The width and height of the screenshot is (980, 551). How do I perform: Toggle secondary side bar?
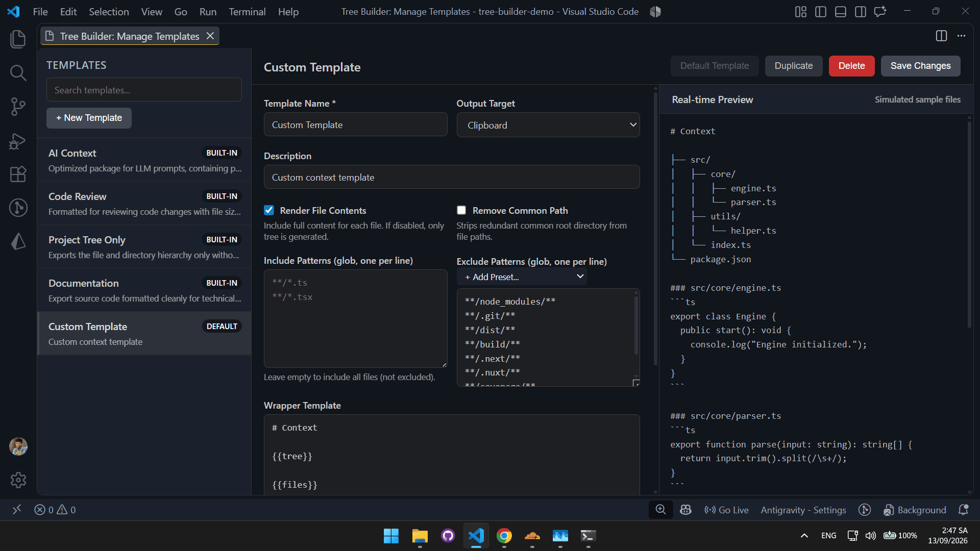[860, 12]
